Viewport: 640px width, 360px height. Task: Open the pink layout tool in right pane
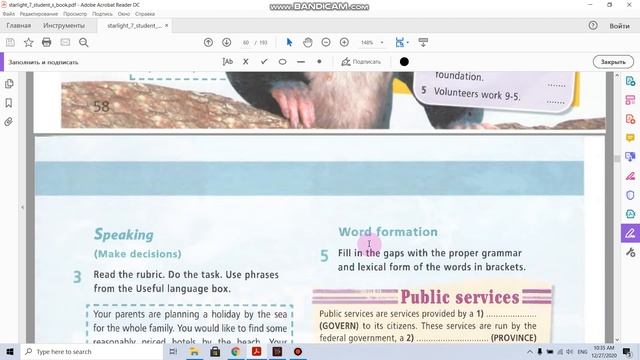tap(630, 100)
